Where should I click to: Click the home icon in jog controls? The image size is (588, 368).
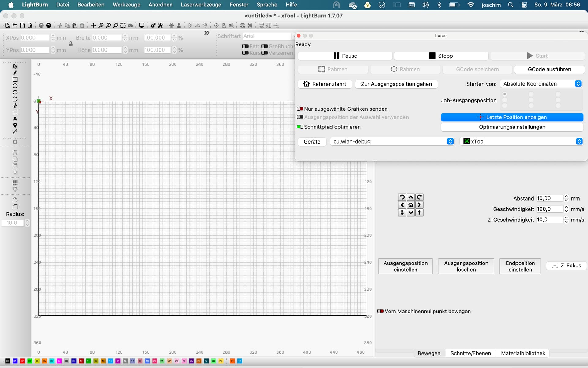tap(411, 205)
